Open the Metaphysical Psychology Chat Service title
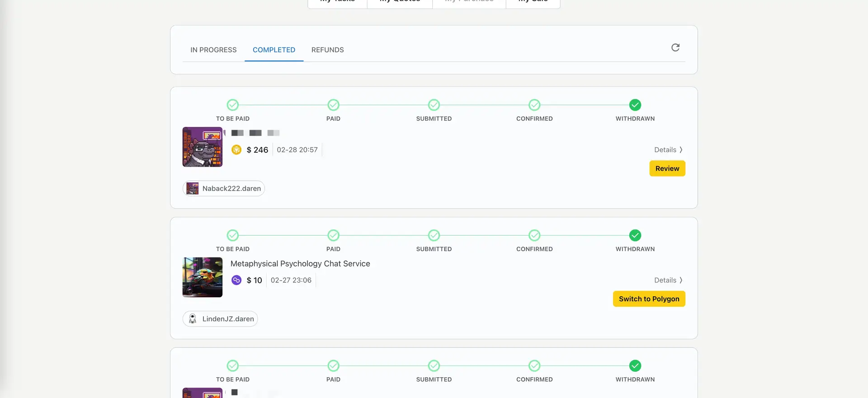This screenshot has width=868, height=398. 300,263
